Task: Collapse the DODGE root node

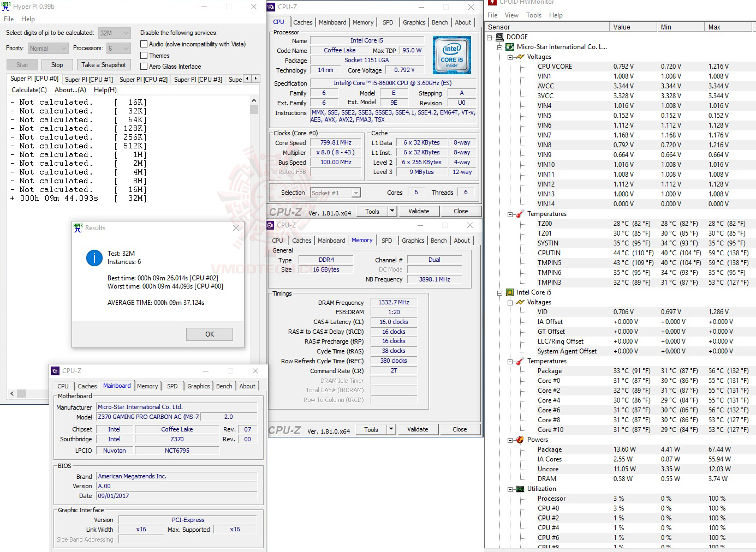Action: tap(490, 37)
